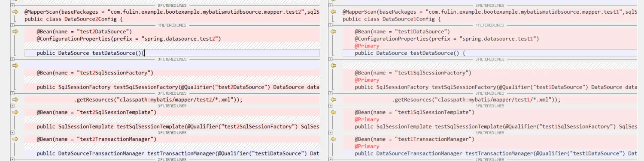The image size is (644, 161).
Task: Expand the 8 filtered lines in right pane
Action: 330,5
